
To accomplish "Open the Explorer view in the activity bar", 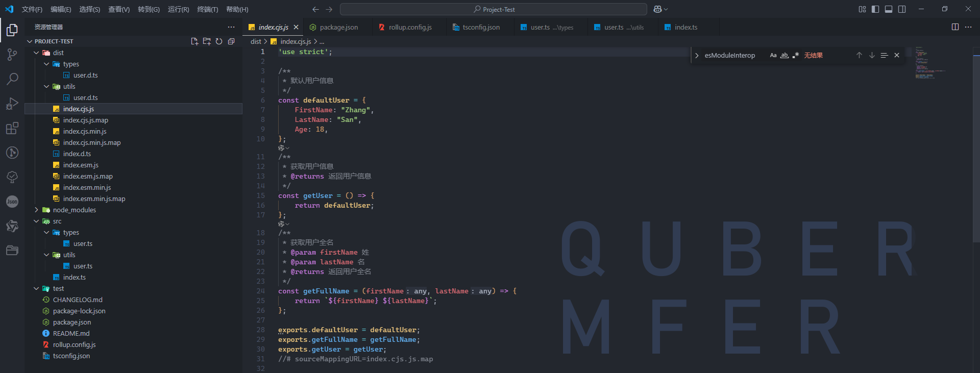I will 12,30.
